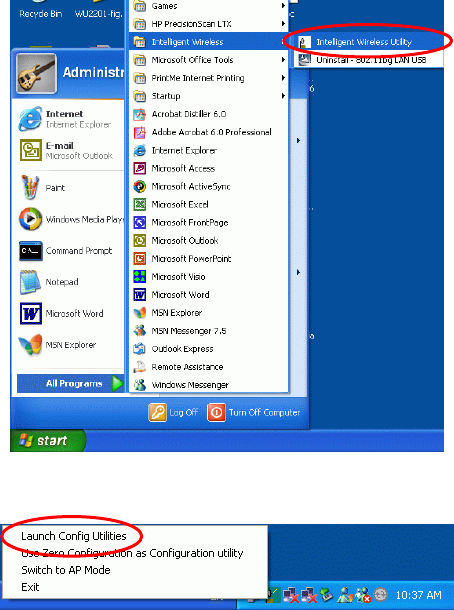Click Microsoft Word icon in programs list
The width and height of the screenshot is (454, 610).
[139, 294]
